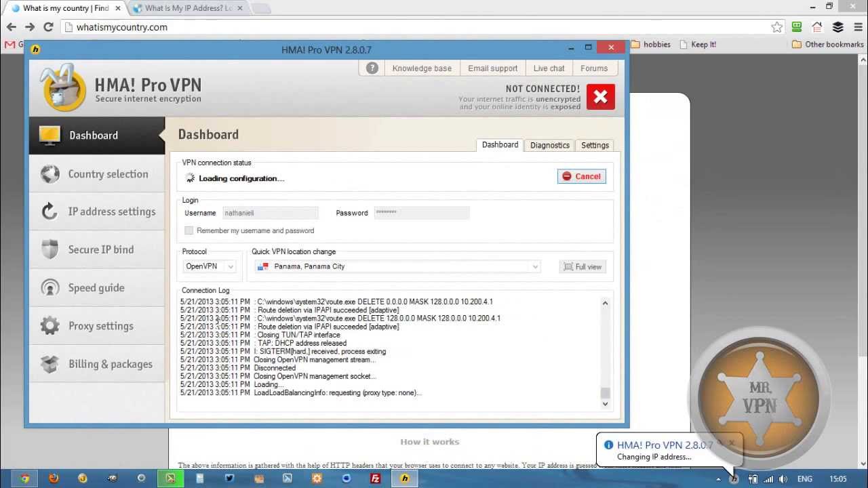The image size is (868, 488).
Task: Go back in Chrome browser
Action: coord(11,27)
